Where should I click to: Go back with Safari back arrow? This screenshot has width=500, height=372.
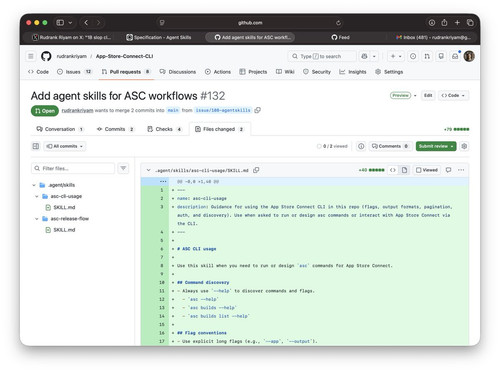(86, 23)
